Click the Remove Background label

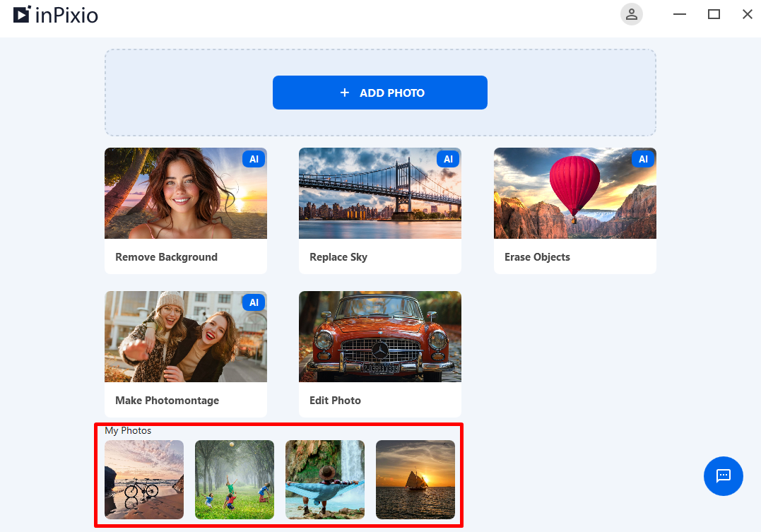coord(167,256)
